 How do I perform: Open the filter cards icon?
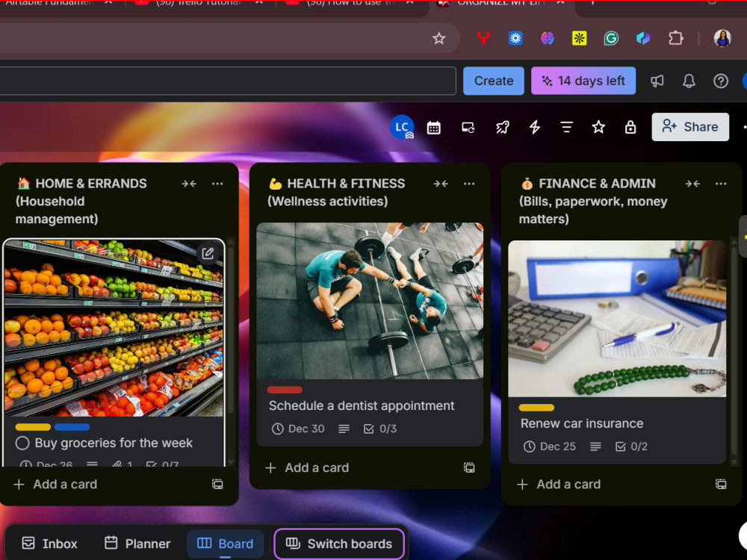pyautogui.click(x=566, y=127)
